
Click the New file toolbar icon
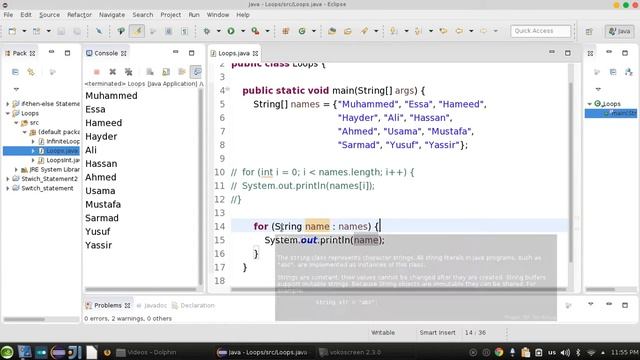(12, 31)
